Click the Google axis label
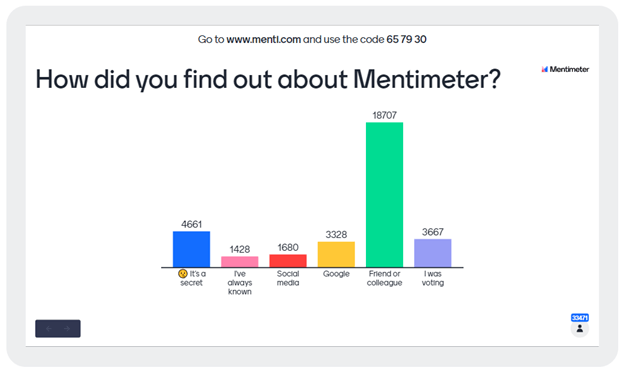Screen dimensions: 624x372 coord(336,274)
